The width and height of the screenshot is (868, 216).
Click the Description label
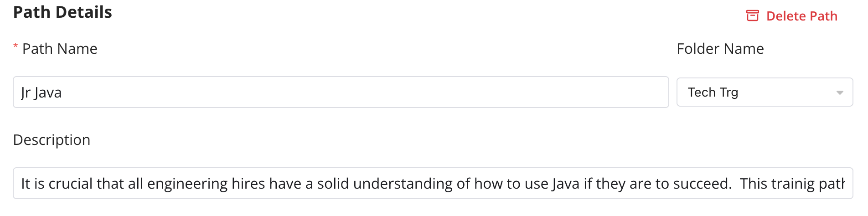point(52,140)
